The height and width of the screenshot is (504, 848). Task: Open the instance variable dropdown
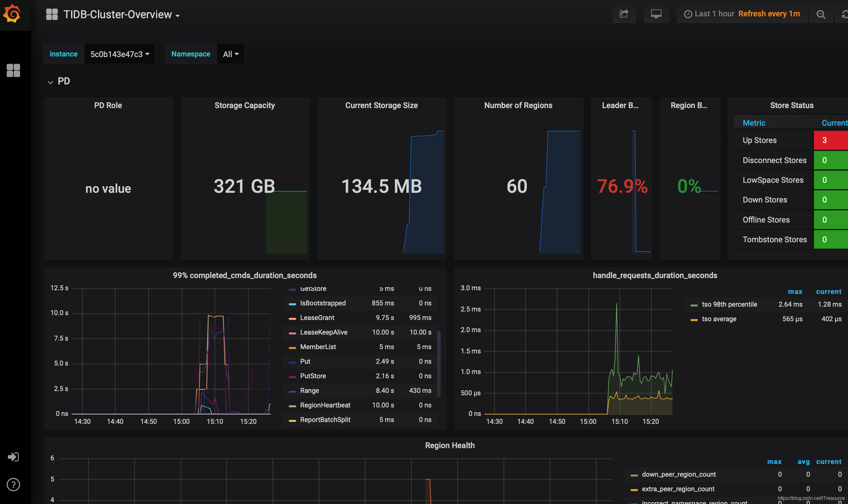click(120, 54)
